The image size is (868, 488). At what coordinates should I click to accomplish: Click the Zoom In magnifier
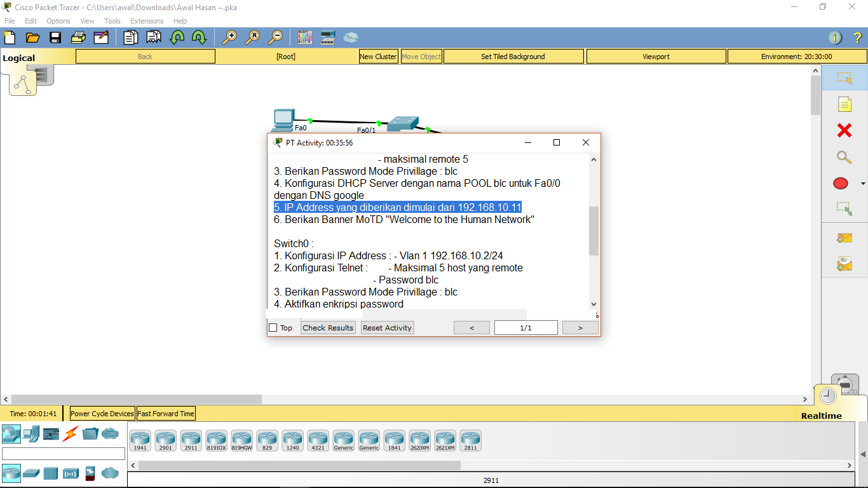click(229, 37)
